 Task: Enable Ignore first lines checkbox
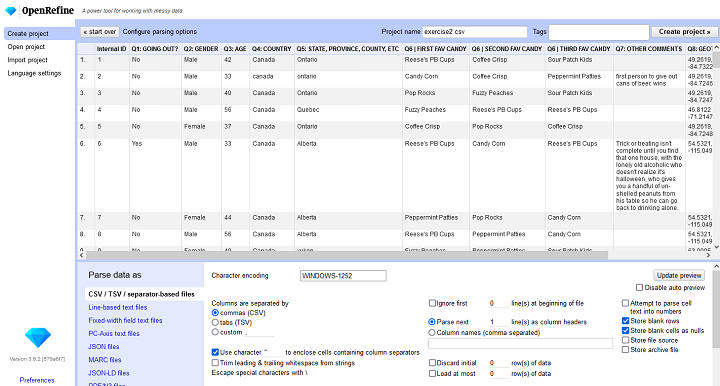pyautogui.click(x=432, y=303)
